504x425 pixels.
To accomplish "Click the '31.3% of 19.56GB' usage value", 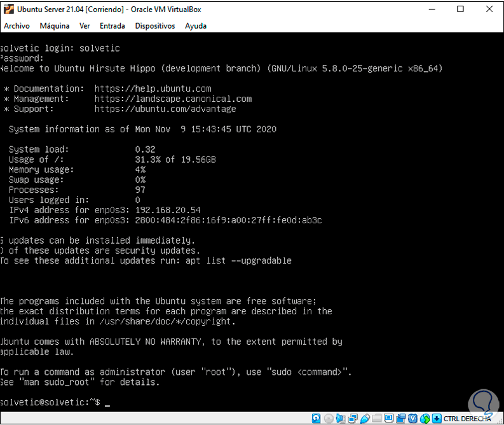I will tap(175, 160).
